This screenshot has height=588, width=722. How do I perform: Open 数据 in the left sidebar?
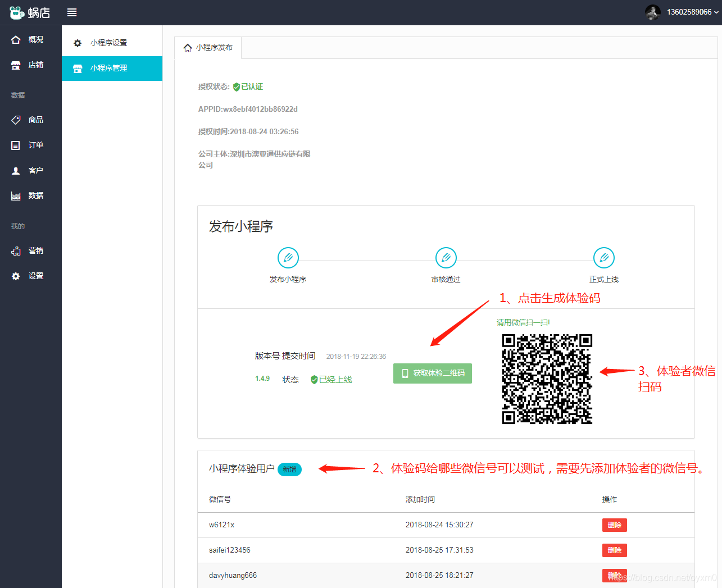pos(30,195)
